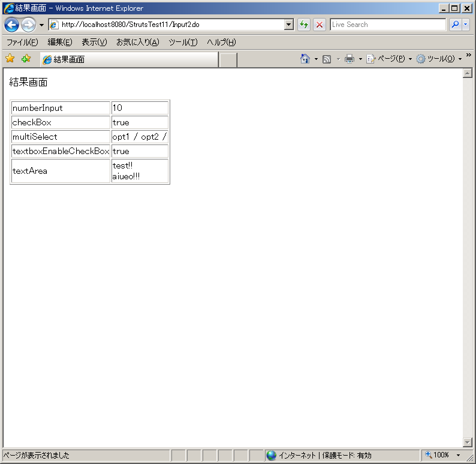Click the Home page icon
This screenshot has height=464, width=476.
click(305, 59)
